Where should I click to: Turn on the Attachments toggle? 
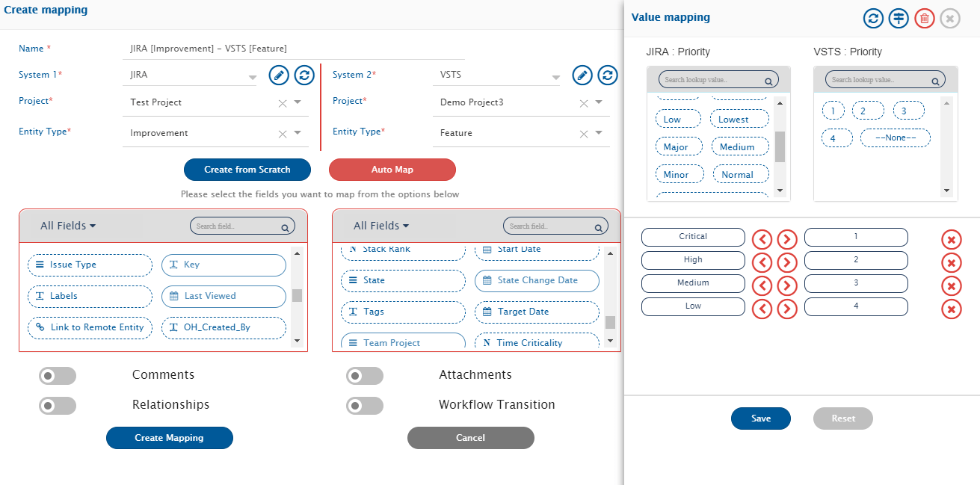tap(365, 375)
